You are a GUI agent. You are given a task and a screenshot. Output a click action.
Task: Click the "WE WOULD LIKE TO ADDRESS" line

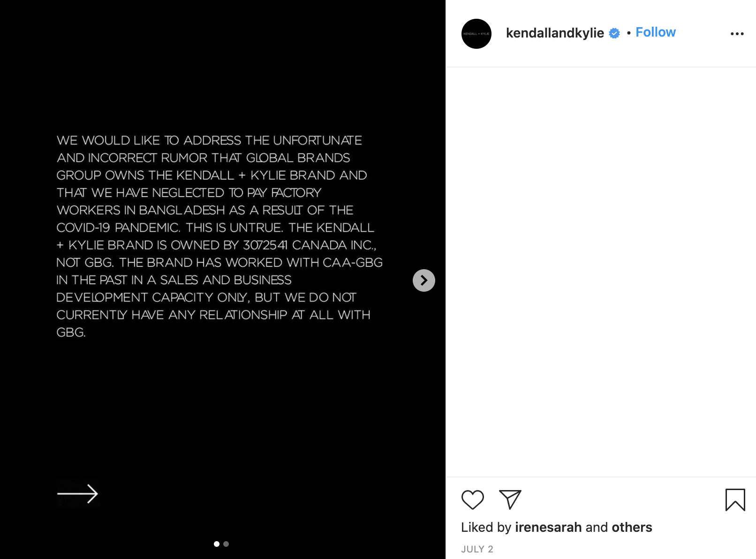[x=209, y=140]
